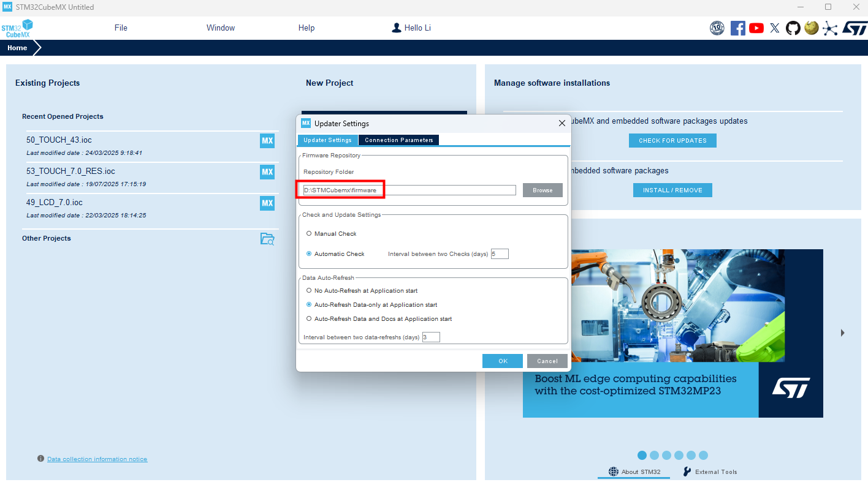Open the GitHub icon in the header
The width and height of the screenshot is (868, 485).
[x=793, y=28]
